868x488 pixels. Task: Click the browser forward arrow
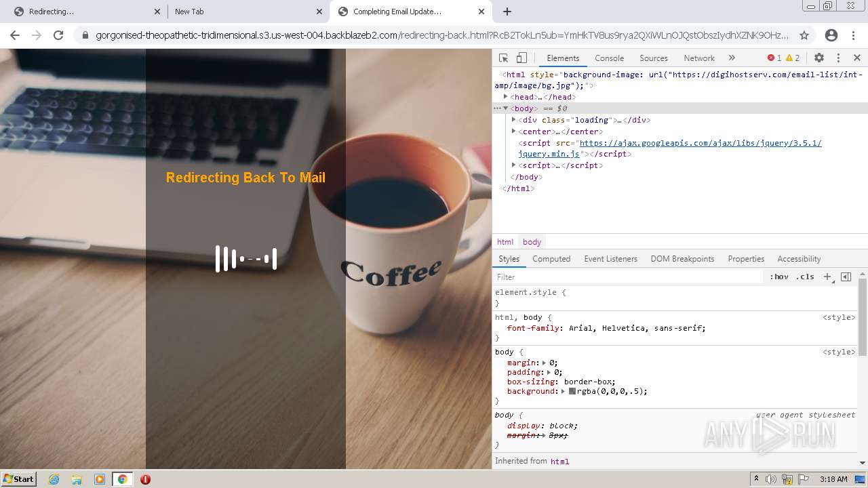point(37,35)
